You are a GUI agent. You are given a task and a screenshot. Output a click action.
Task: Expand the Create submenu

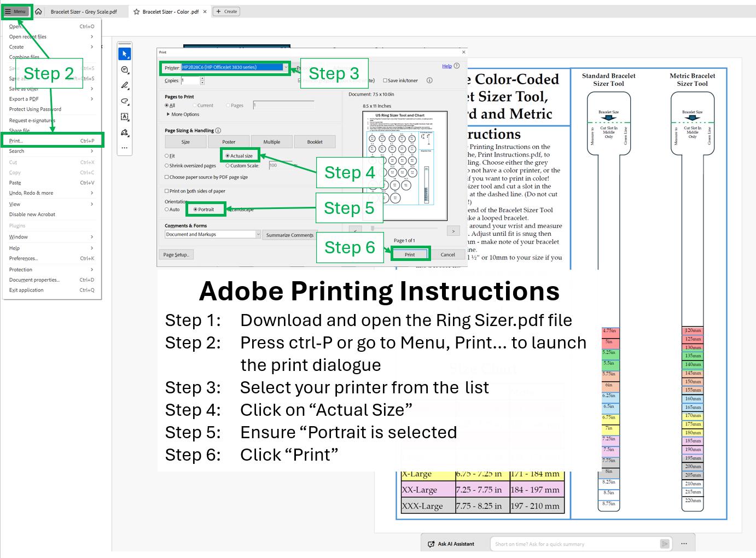pyautogui.click(x=51, y=47)
